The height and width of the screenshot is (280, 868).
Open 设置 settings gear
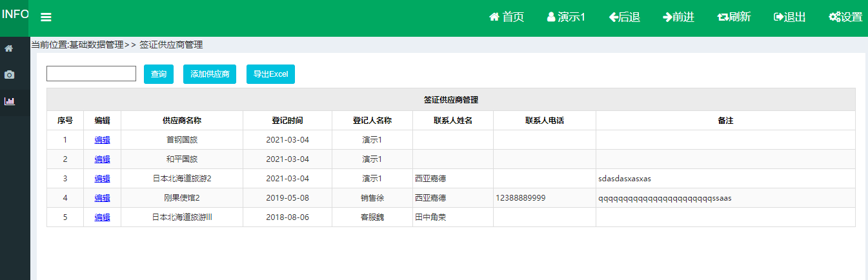pyautogui.click(x=845, y=17)
